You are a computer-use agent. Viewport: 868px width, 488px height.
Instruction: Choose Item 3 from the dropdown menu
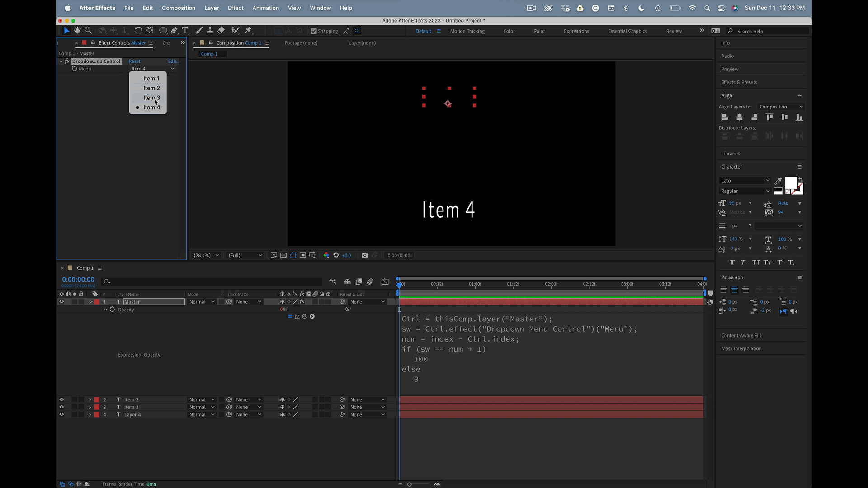click(x=151, y=98)
